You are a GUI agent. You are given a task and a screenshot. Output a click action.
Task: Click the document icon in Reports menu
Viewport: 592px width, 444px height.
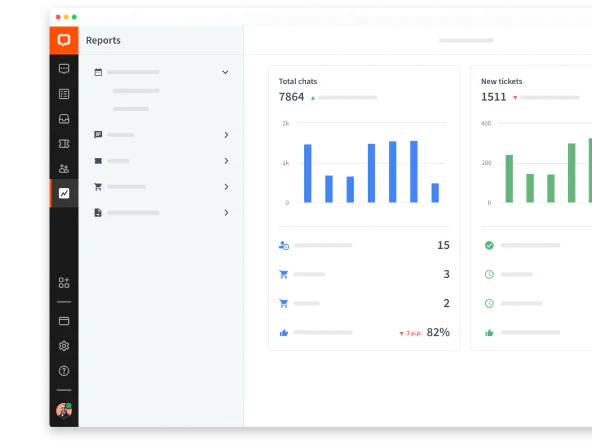(98, 213)
